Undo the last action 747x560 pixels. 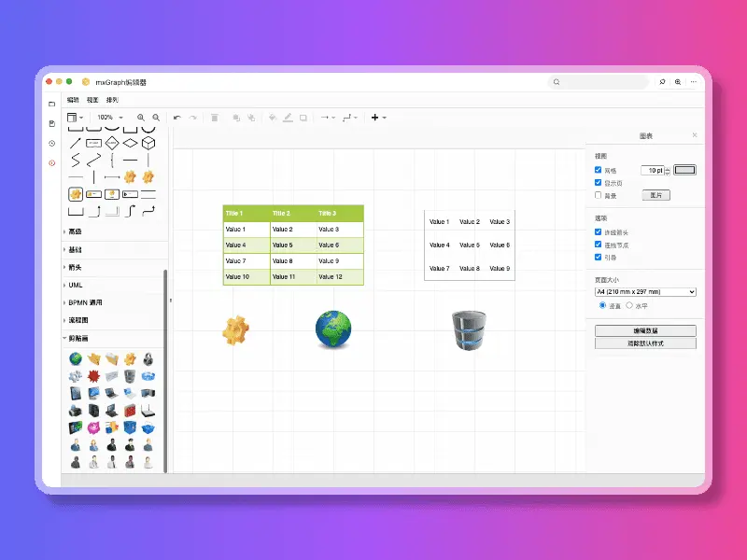tap(177, 118)
